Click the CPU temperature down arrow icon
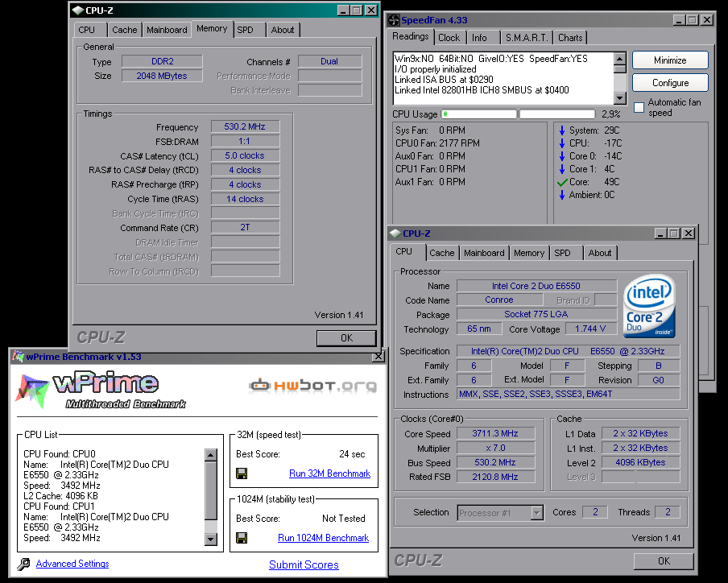 562,143
